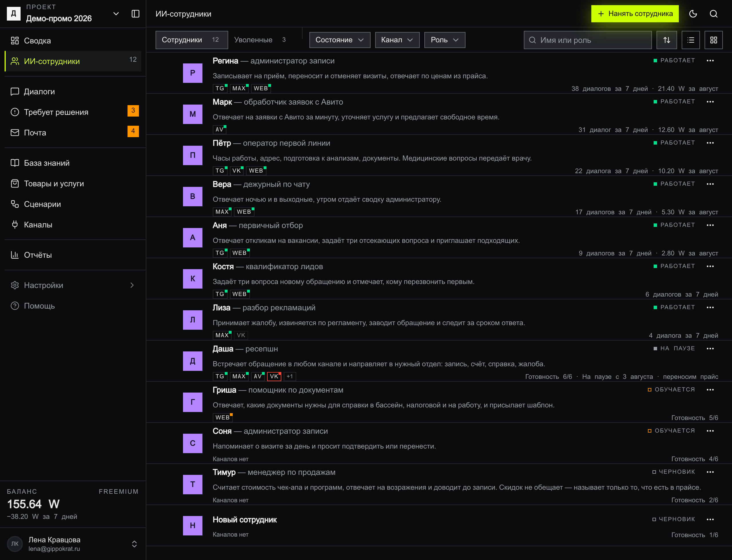Open Сценарии section
The width and height of the screenshot is (732, 560).
pyautogui.click(x=73, y=204)
